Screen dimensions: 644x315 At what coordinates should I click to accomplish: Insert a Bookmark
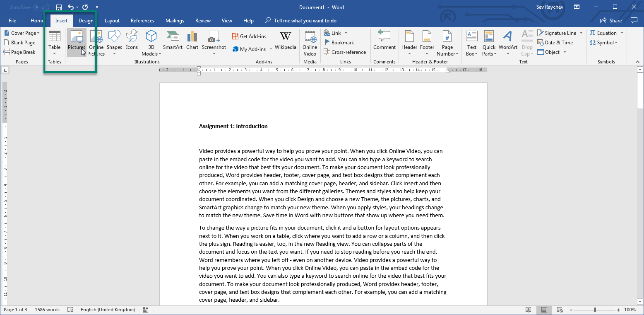(339, 43)
